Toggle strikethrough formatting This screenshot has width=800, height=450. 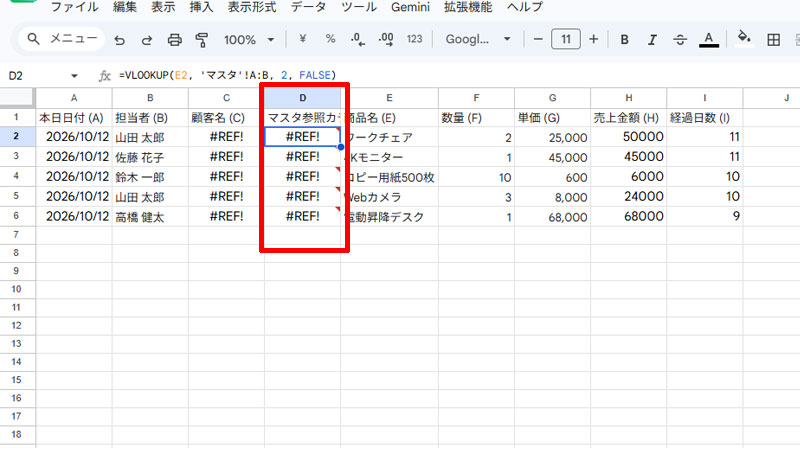680,39
